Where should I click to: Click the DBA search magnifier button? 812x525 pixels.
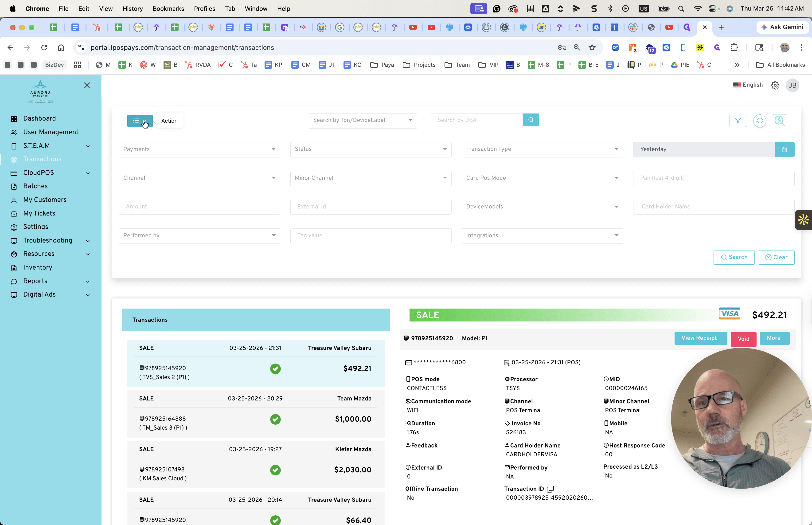tap(531, 120)
